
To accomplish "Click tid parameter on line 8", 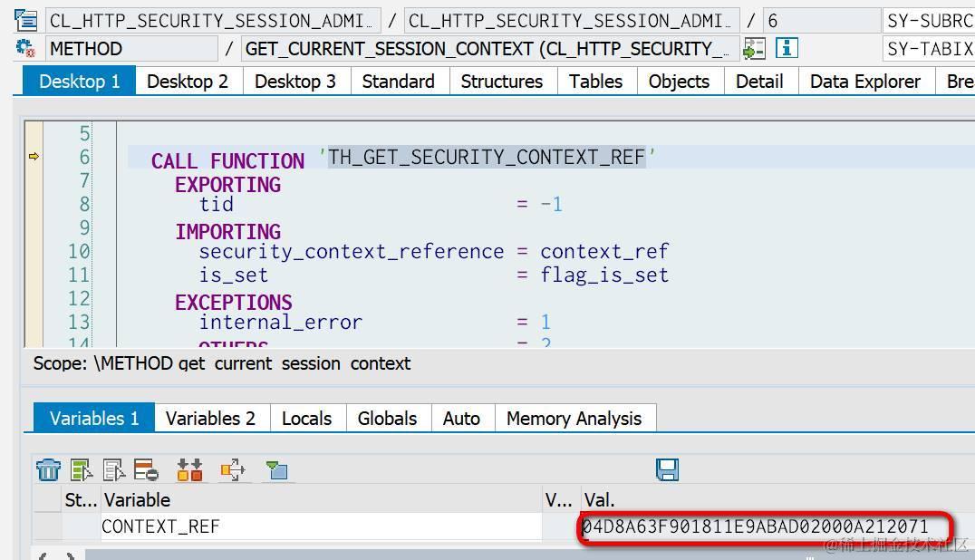I will click(217, 204).
